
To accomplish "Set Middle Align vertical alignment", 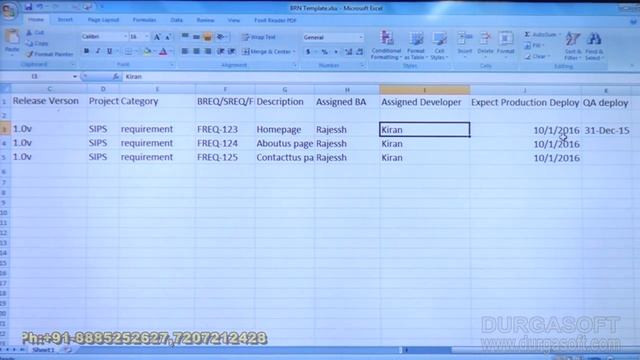I will click(196, 37).
